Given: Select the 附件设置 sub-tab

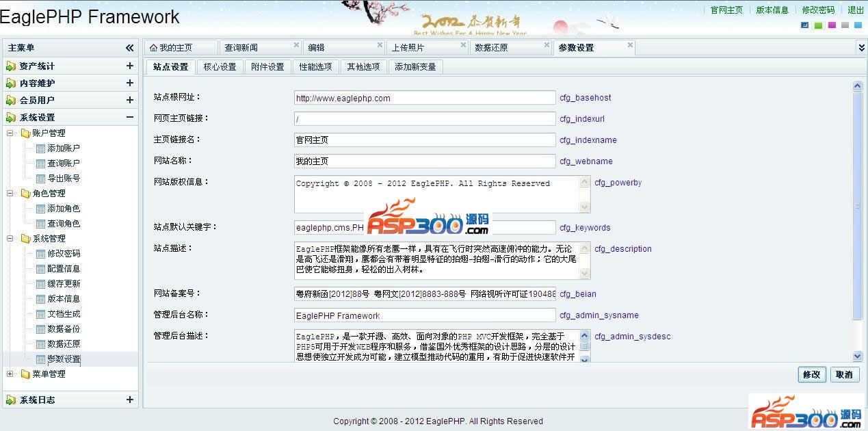Looking at the screenshot, I should pyautogui.click(x=267, y=67).
